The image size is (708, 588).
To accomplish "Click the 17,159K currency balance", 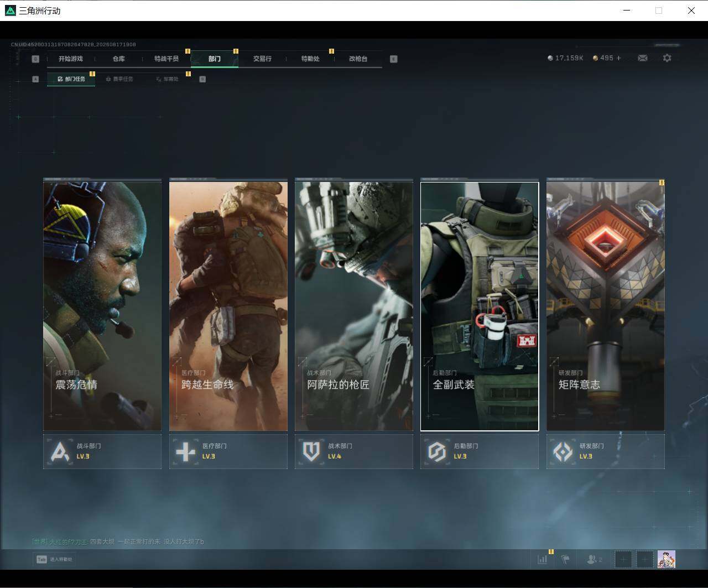I will click(x=565, y=58).
